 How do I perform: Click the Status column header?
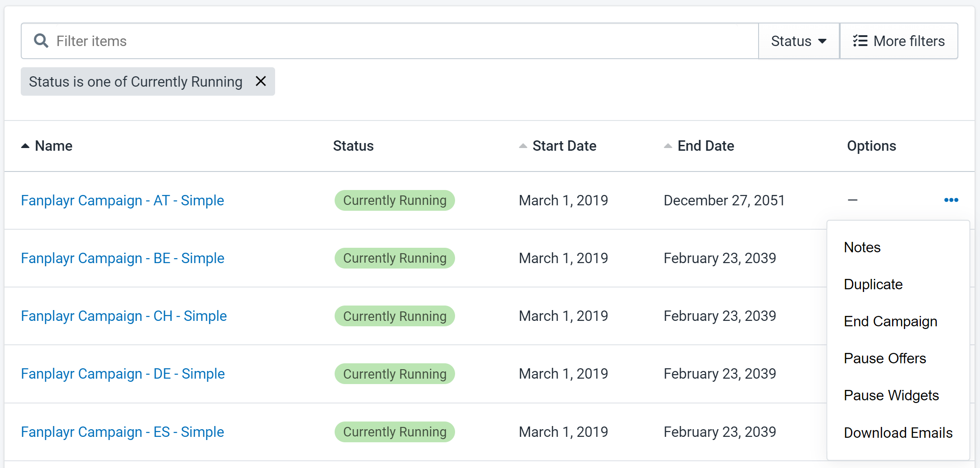pos(353,146)
